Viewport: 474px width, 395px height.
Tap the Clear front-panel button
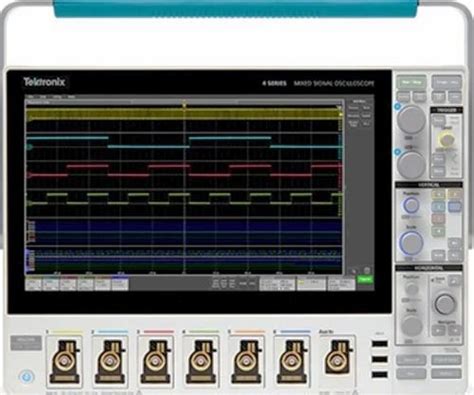tap(455, 97)
